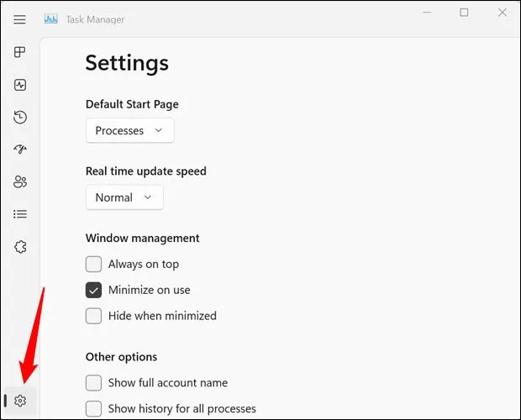Go to the Processes page icon
Image resolution: width=521 pixels, height=420 pixels.
click(20, 52)
